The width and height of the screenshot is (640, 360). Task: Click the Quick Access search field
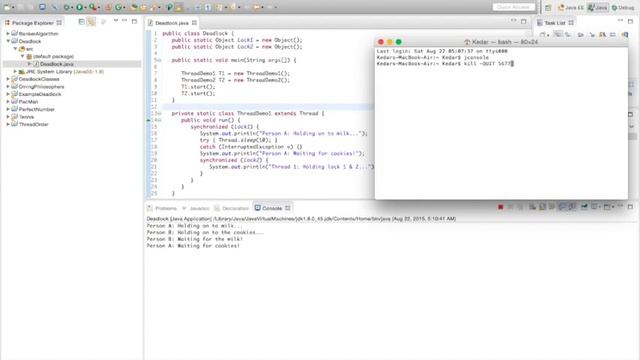click(513, 7)
